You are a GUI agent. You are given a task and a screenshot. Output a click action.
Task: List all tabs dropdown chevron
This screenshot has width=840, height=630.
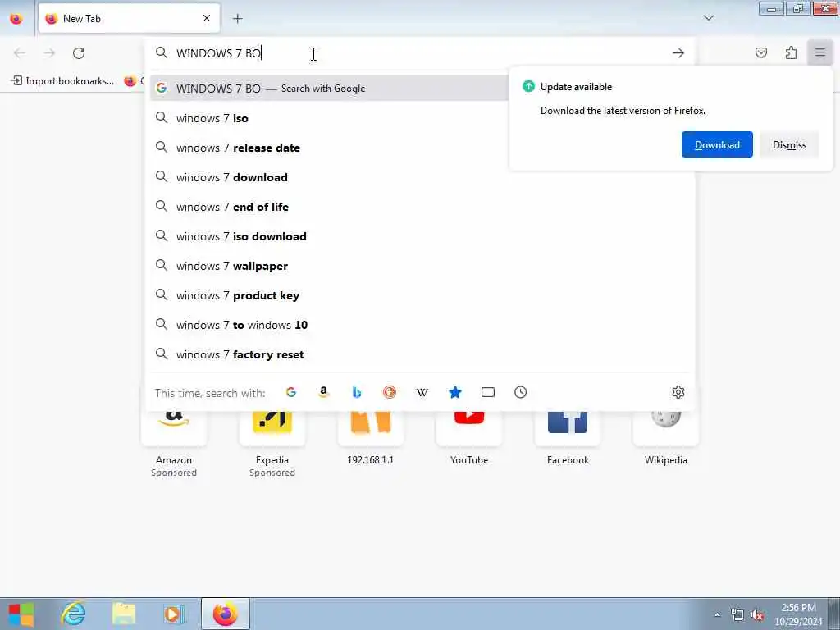coord(709,18)
